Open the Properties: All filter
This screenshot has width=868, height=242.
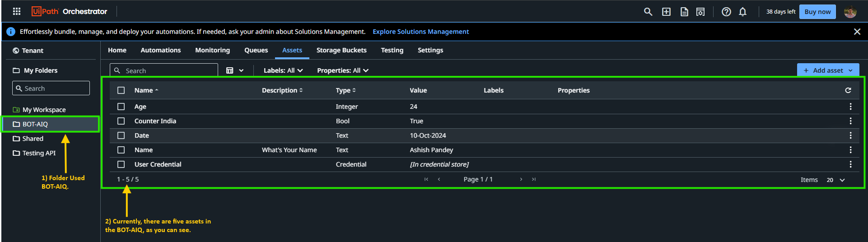pyautogui.click(x=343, y=70)
